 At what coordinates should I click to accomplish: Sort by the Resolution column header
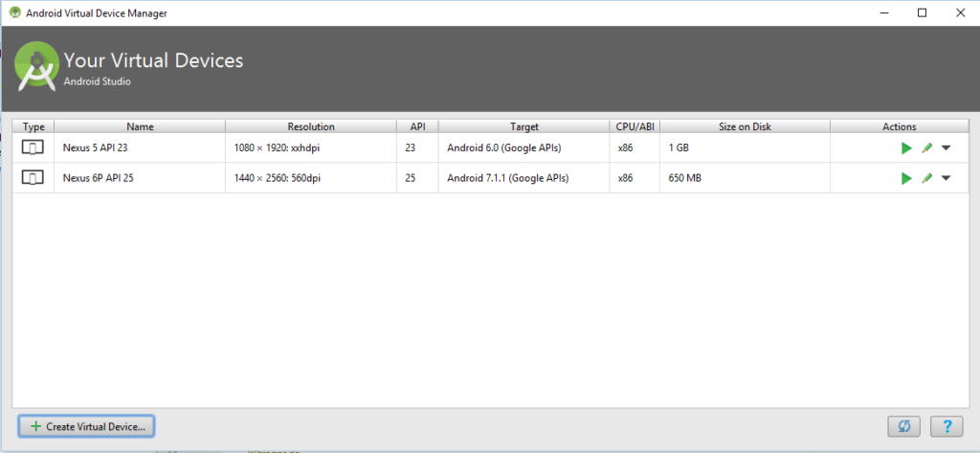pos(311,126)
